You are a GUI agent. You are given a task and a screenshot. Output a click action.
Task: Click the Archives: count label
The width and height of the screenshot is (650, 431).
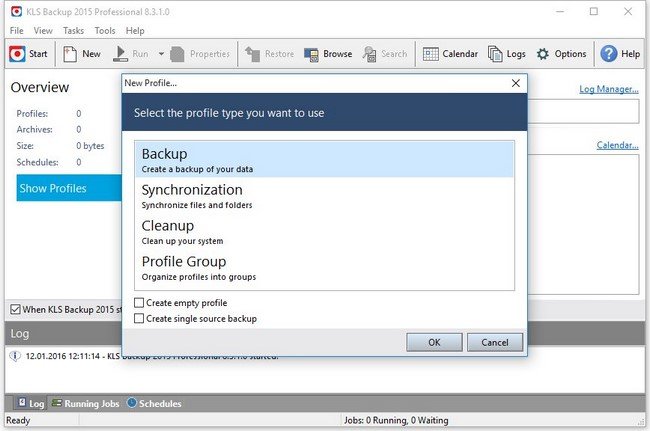34,130
